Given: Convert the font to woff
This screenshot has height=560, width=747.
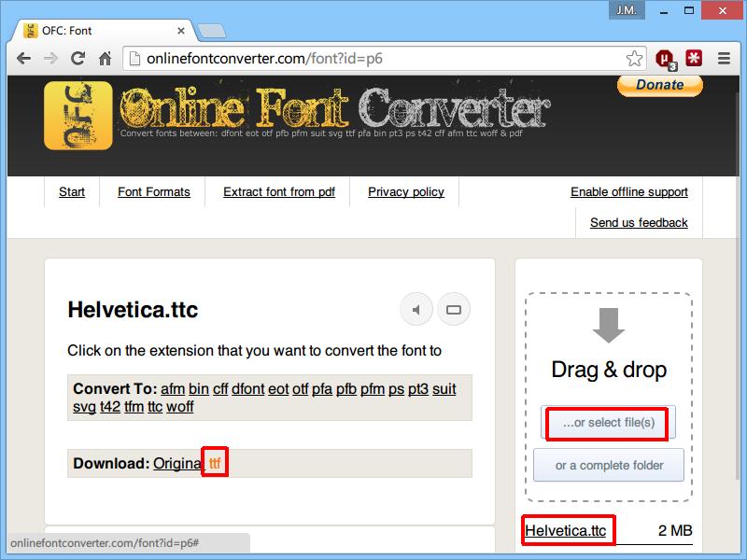Looking at the screenshot, I should pyautogui.click(x=180, y=407).
